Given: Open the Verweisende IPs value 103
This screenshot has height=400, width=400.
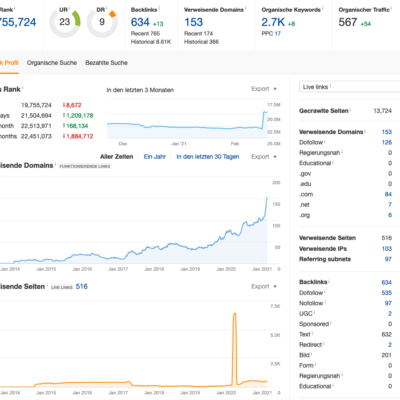Looking at the screenshot, I should coord(387,249).
